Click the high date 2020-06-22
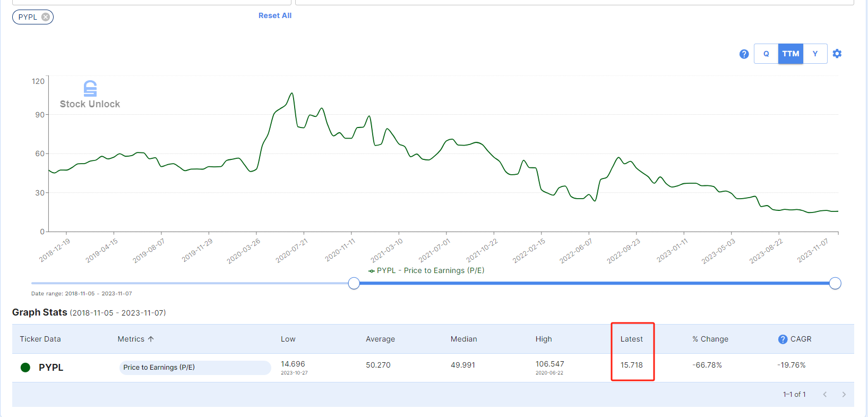 (x=549, y=373)
